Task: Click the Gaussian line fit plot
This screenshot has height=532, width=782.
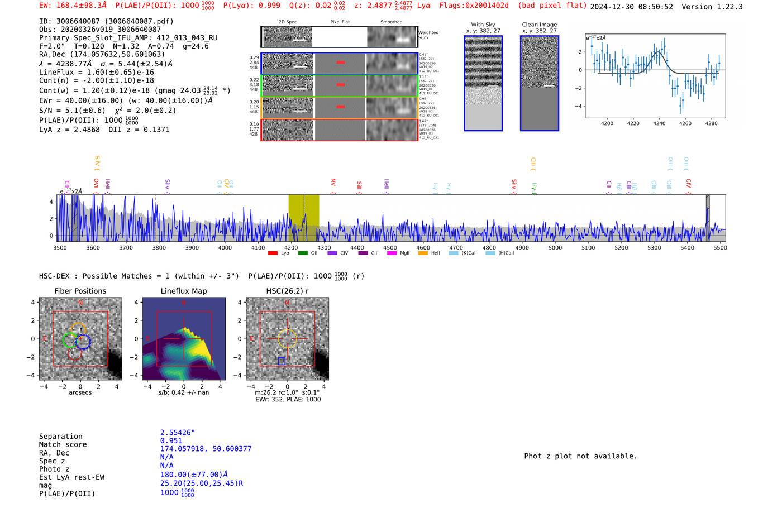Action: click(x=655, y=76)
